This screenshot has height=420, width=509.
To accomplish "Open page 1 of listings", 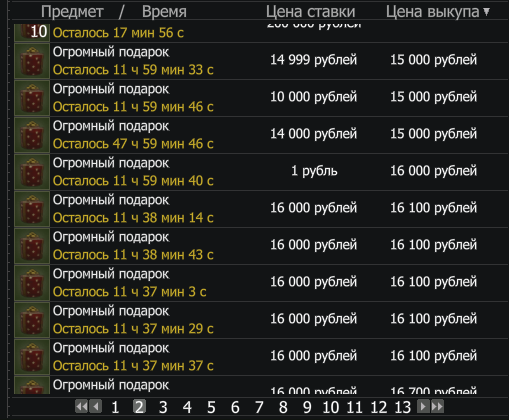I will click(x=115, y=407).
